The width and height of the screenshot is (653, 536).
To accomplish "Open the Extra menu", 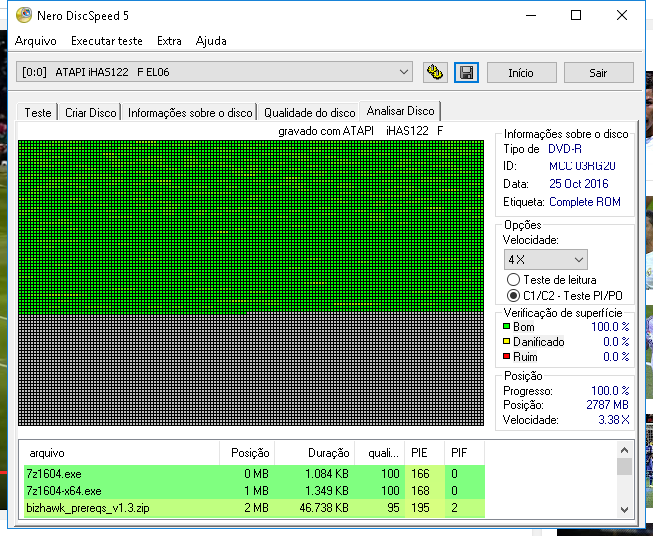I will [x=169, y=41].
